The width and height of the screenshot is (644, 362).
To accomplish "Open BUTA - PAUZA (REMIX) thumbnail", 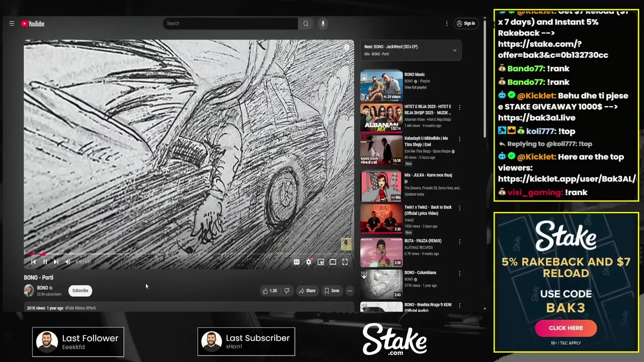I will point(381,252).
